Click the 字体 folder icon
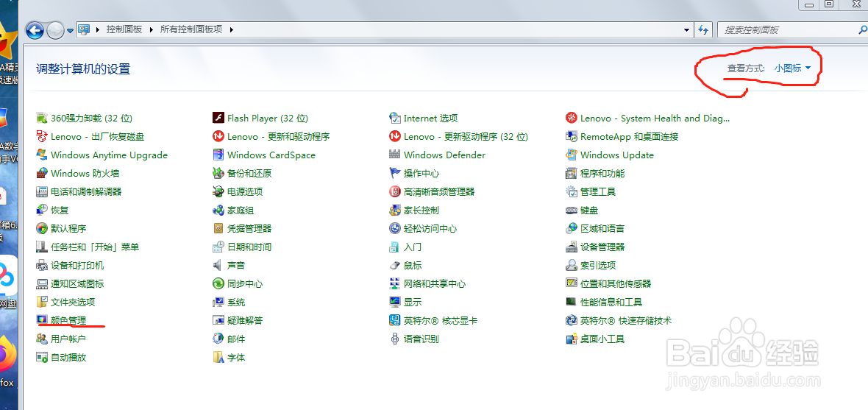Image resolution: width=868 pixels, height=410 pixels. click(218, 357)
